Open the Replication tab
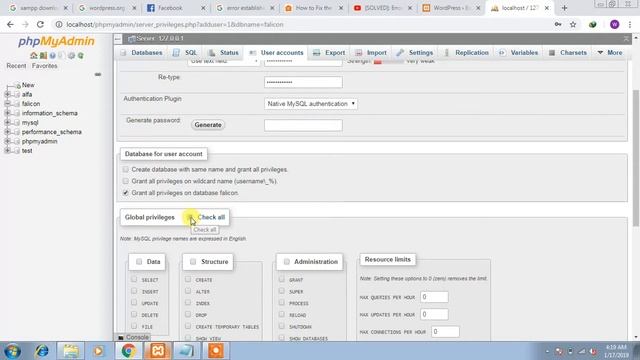This screenshot has height=360, width=640. (466, 53)
